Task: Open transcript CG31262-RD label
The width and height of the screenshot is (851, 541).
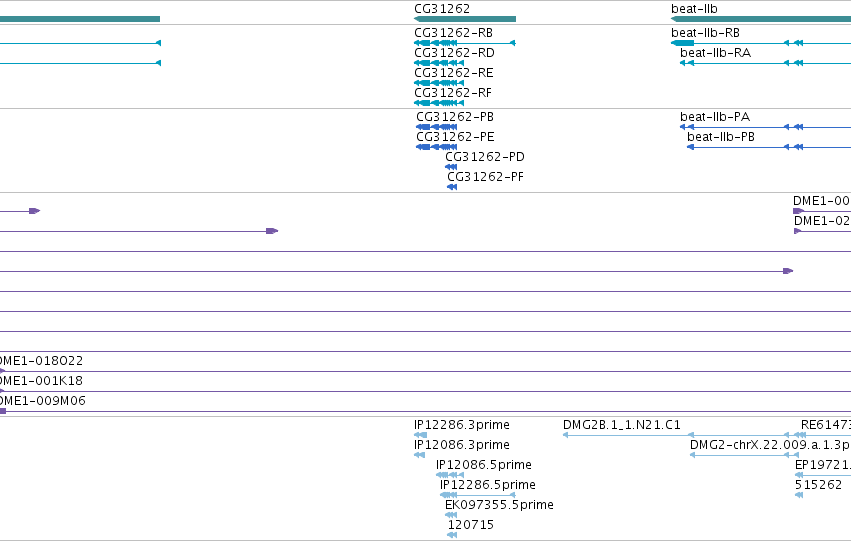Action: coord(454,53)
